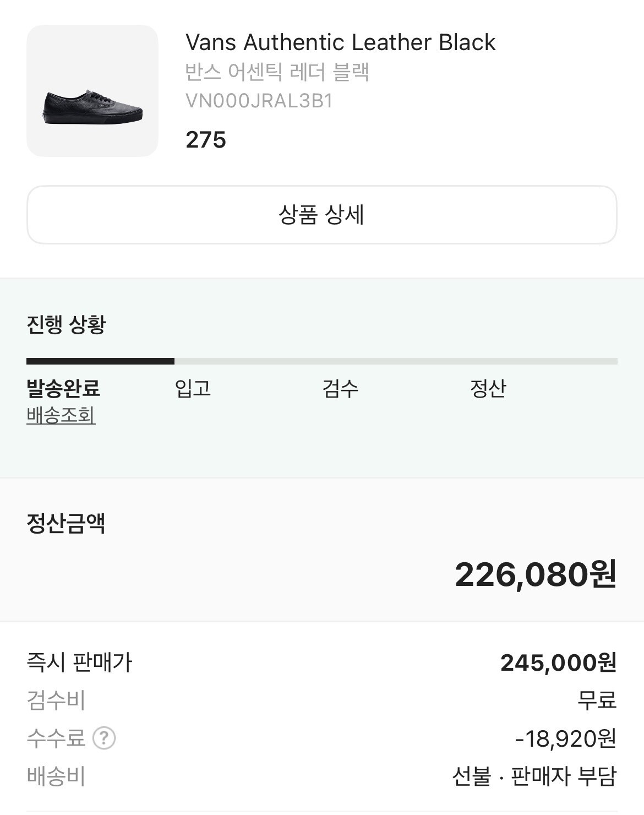Tap the Vans Authentic Leather Black title
The height and width of the screenshot is (815, 644).
click(x=340, y=42)
